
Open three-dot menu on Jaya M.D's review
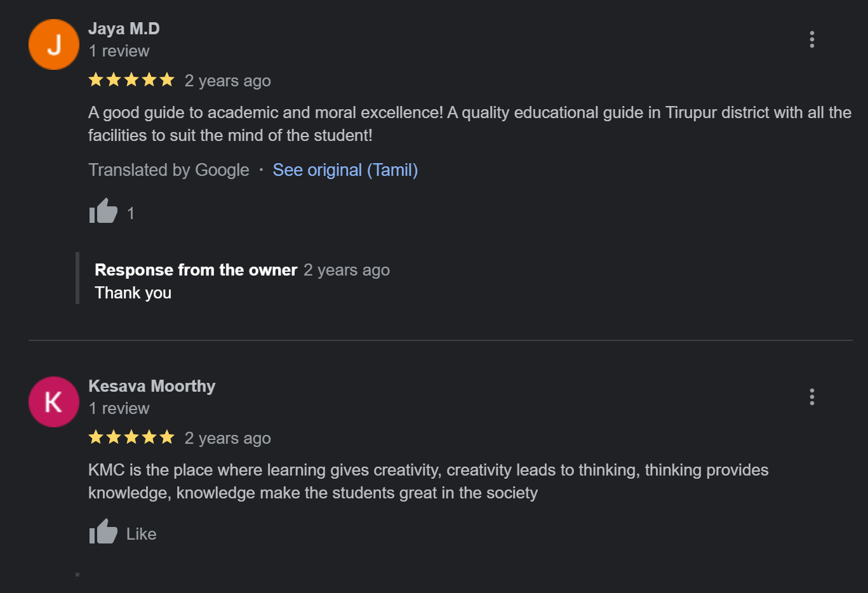[811, 39]
